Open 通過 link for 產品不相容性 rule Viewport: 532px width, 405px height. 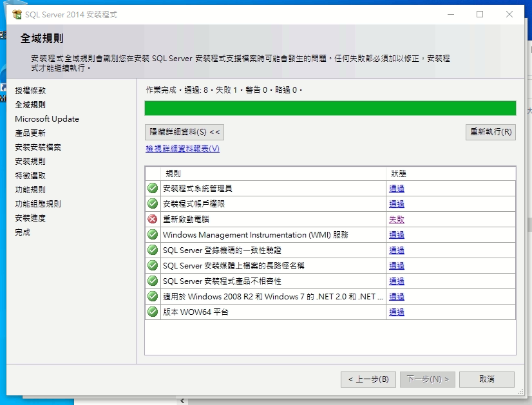pos(396,281)
